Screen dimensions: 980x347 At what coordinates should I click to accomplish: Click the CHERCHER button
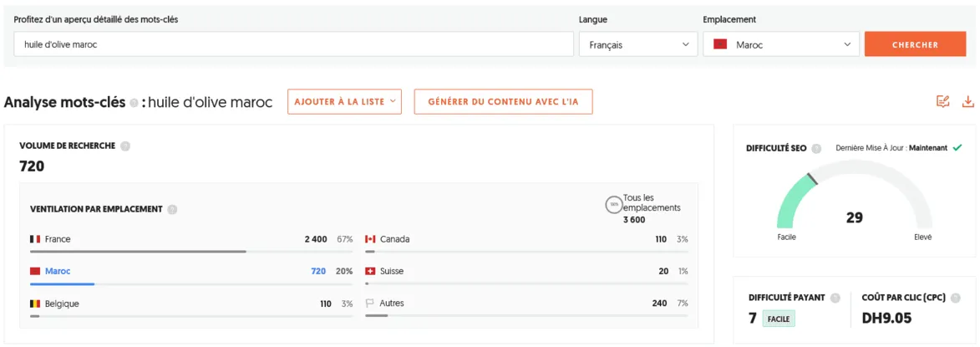coord(915,44)
